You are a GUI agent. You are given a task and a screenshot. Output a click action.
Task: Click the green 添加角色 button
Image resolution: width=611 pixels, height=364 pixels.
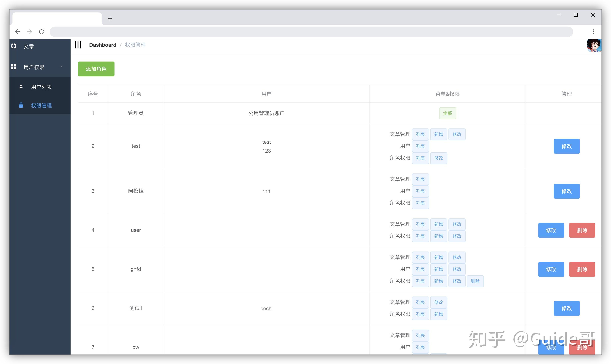click(x=96, y=69)
